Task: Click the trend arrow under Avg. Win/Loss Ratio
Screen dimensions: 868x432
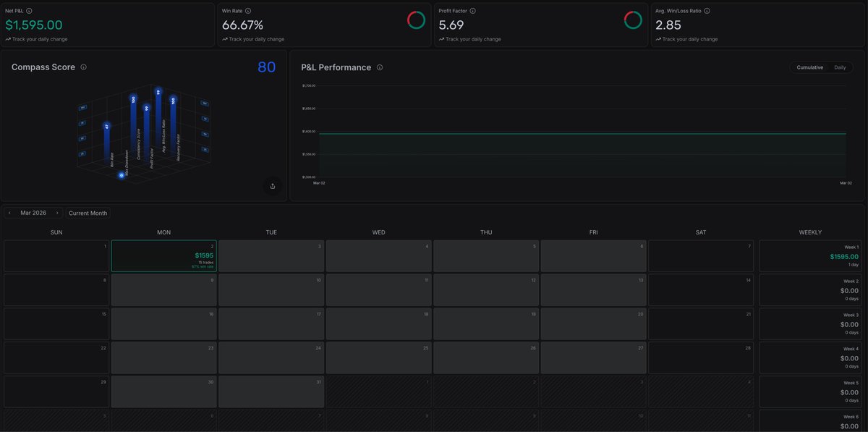Action: [658, 39]
